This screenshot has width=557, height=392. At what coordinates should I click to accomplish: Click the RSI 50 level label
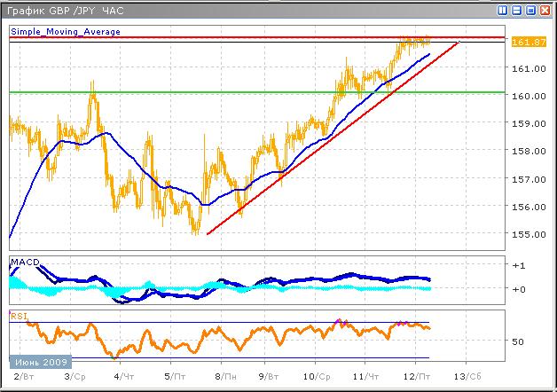click(x=521, y=341)
